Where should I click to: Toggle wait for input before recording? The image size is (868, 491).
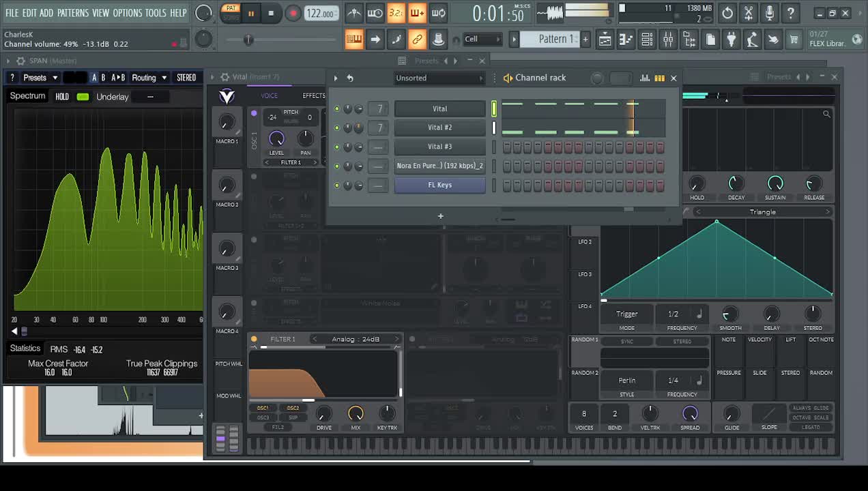pyautogui.click(x=375, y=13)
